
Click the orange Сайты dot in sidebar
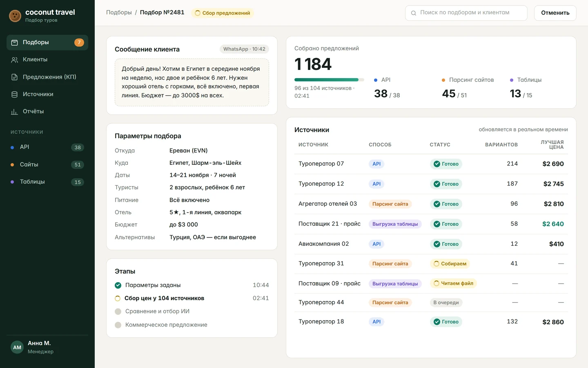(x=12, y=164)
